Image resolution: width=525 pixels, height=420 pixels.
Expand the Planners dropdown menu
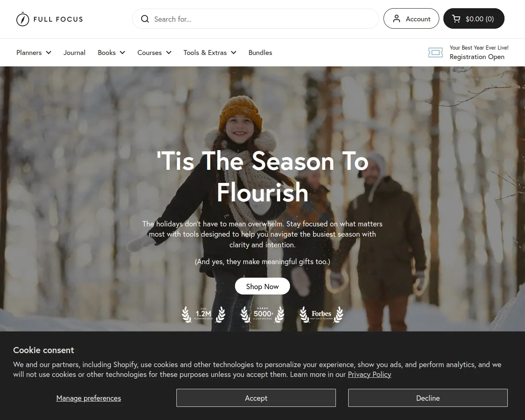[34, 52]
